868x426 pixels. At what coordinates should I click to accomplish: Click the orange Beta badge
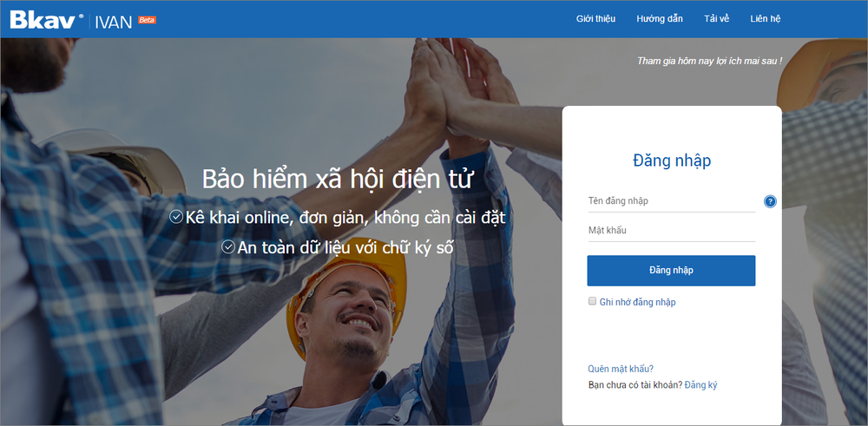[148, 20]
